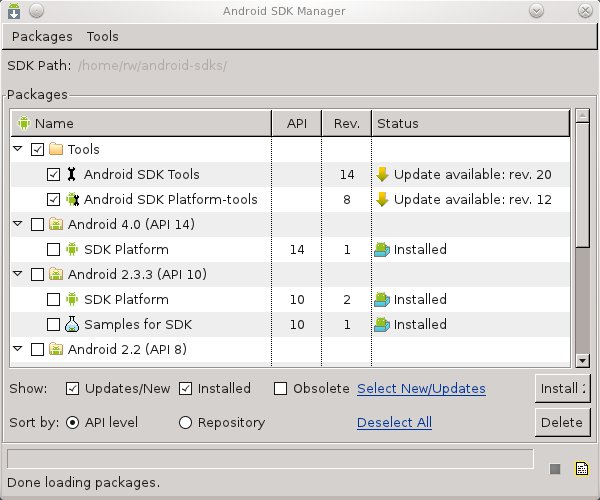Click the stop square icon beside progress bar
The width and height of the screenshot is (600, 500).
[x=555, y=468]
